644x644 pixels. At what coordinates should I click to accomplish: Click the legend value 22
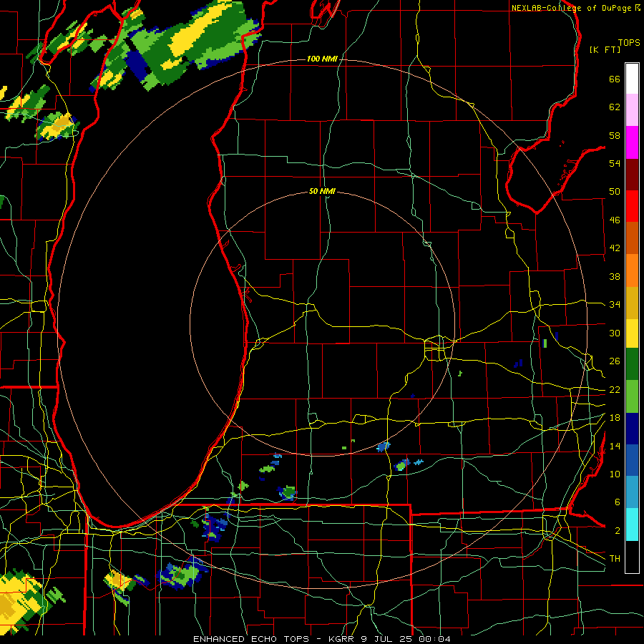(x=615, y=390)
